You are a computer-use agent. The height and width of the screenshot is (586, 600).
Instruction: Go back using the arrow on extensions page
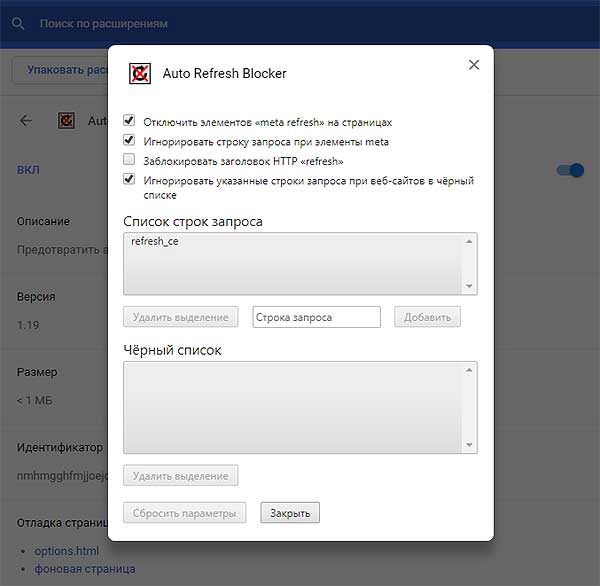click(26, 121)
